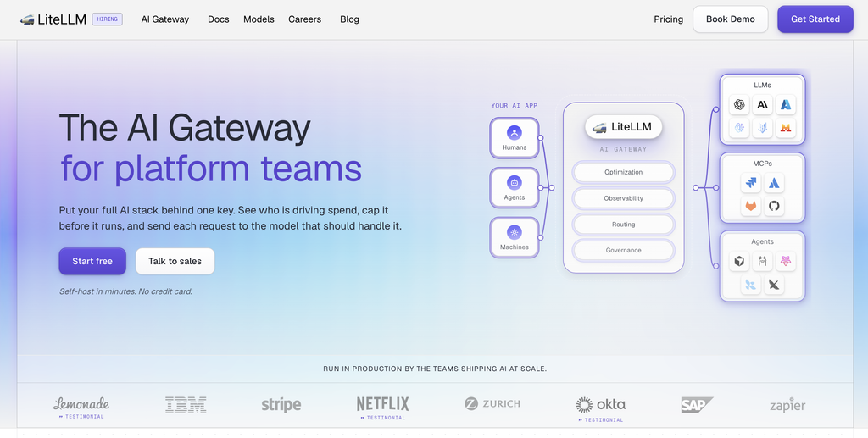Click the Humans user icon tile
This screenshot has height=438, width=868.
pyautogui.click(x=515, y=138)
